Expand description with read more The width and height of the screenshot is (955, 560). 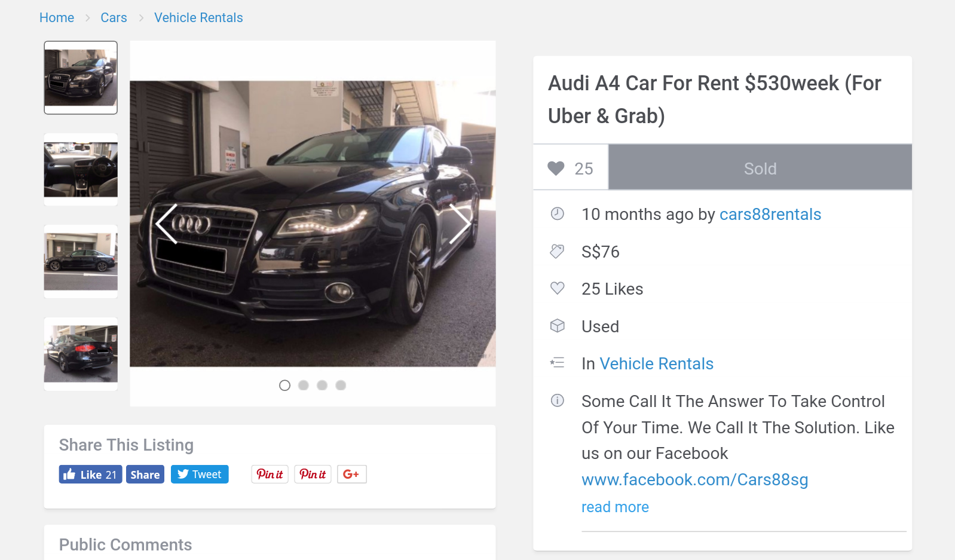click(615, 507)
